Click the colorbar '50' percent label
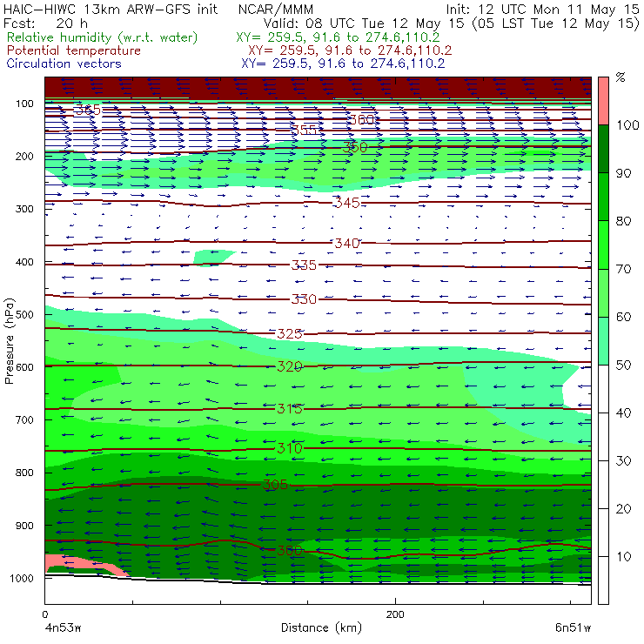Screen dimensions: 644x644 [x=623, y=366]
